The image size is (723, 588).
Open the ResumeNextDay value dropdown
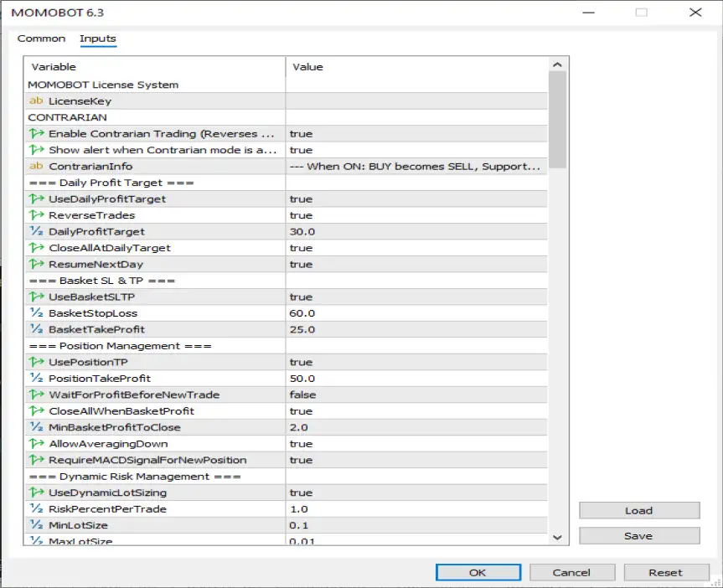pos(416,265)
